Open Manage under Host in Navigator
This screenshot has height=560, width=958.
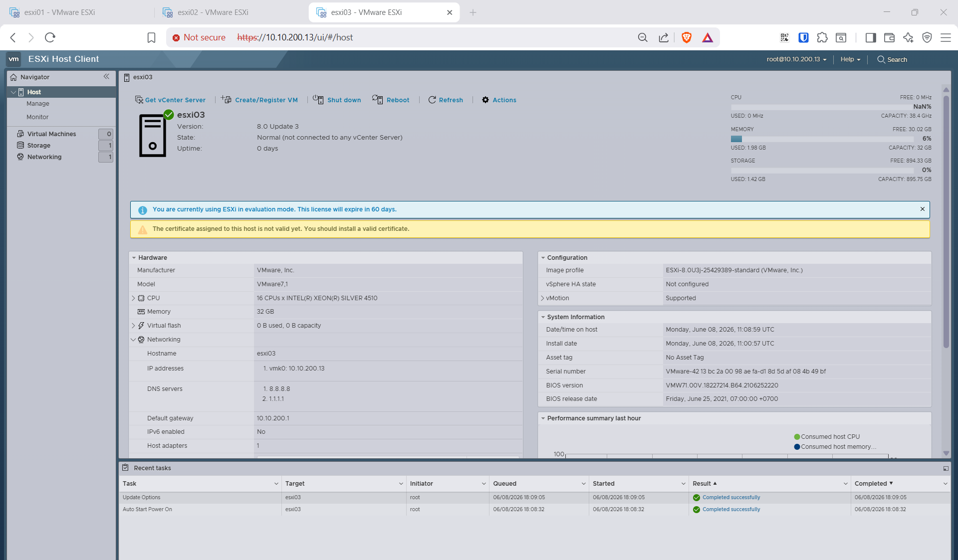(38, 104)
